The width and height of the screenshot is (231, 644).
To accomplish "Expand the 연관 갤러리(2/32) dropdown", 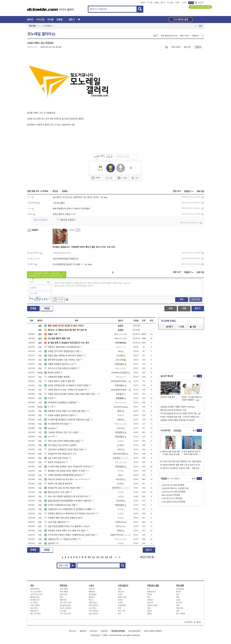I will click(x=169, y=36).
